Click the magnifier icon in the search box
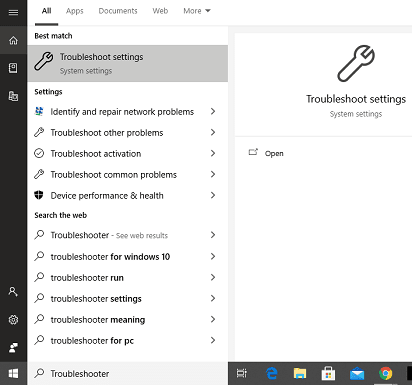Viewport: 412px width, 385px height. 39,373
